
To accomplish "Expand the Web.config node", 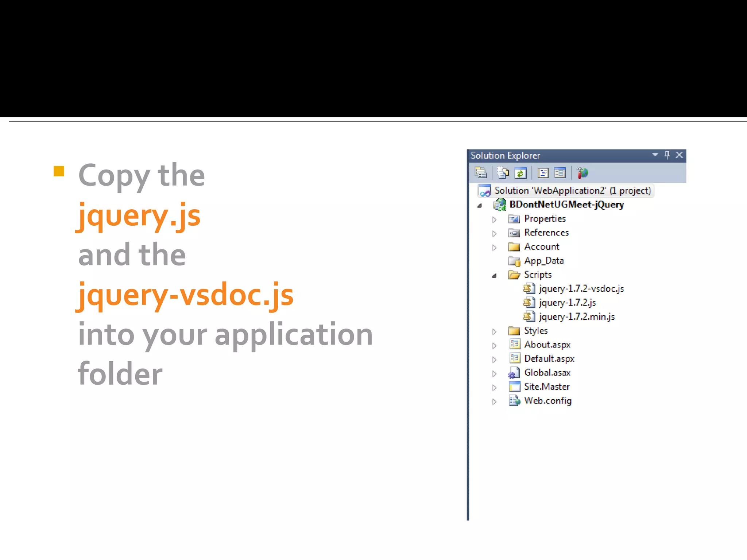I will click(x=494, y=402).
